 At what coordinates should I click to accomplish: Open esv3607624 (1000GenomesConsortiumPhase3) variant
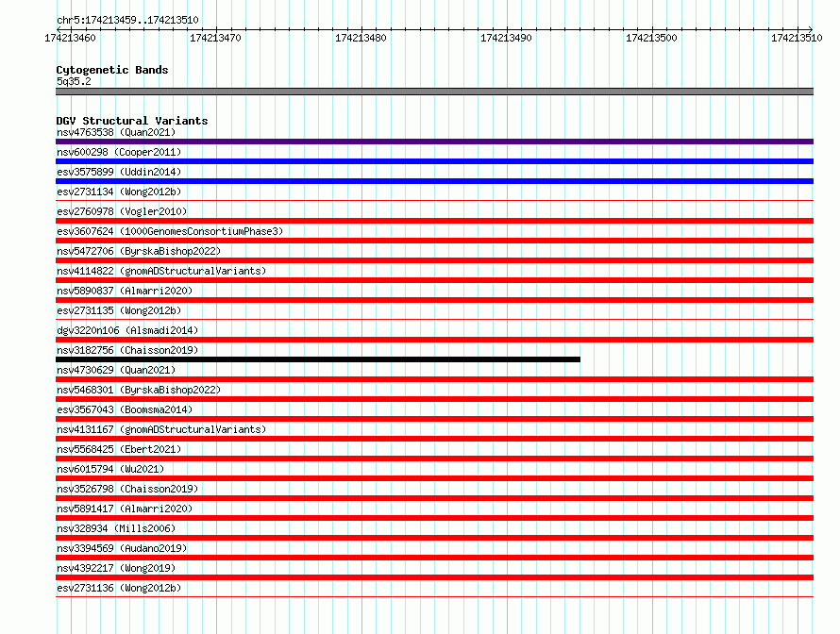(170, 231)
